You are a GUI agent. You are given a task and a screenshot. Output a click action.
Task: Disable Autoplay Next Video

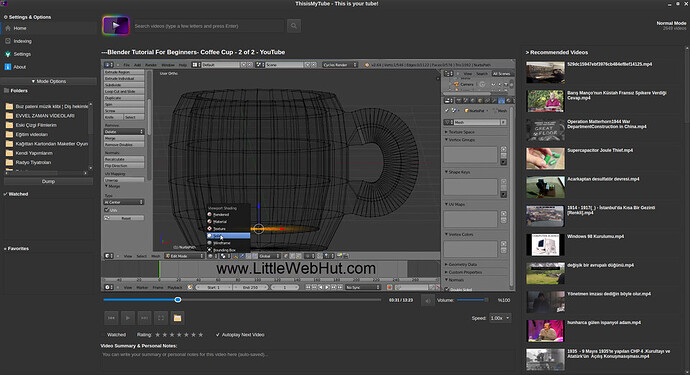tap(240, 335)
